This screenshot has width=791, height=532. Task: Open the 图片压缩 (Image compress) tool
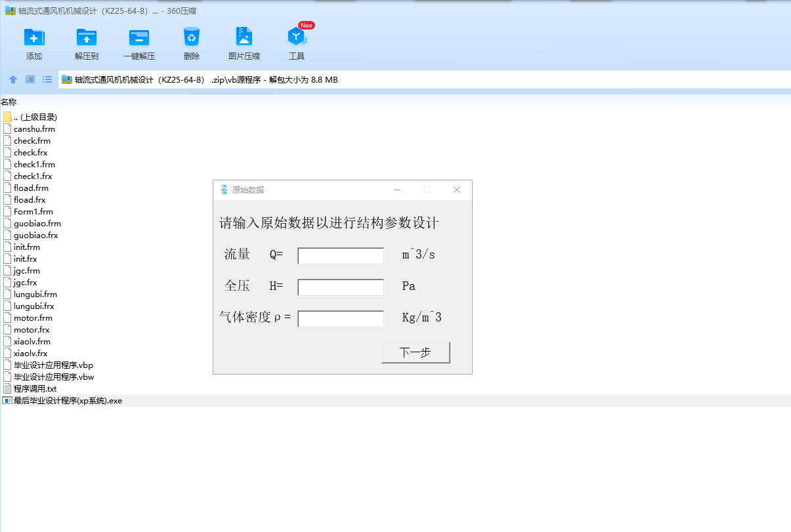244,37
